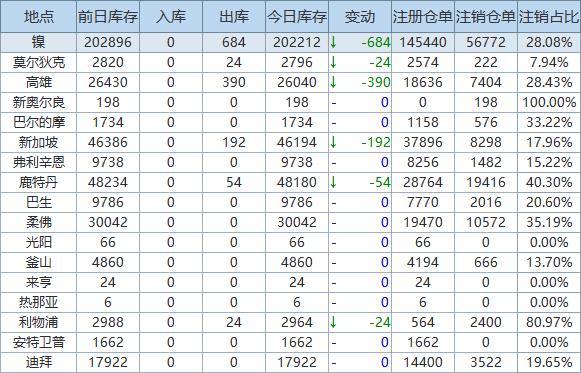The width and height of the screenshot is (581, 373).
Task: Click the green down arrow in 鹿特丹 row
Action: pyautogui.click(x=333, y=182)
